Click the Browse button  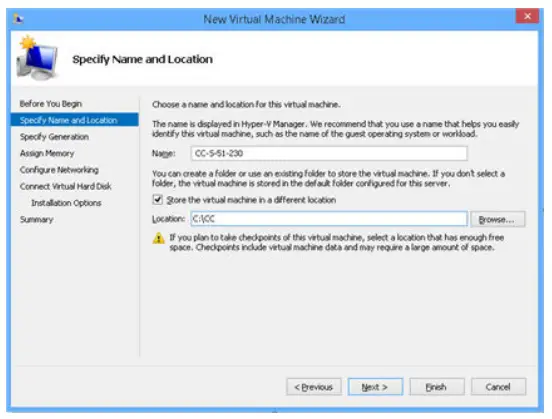(497, 219)
